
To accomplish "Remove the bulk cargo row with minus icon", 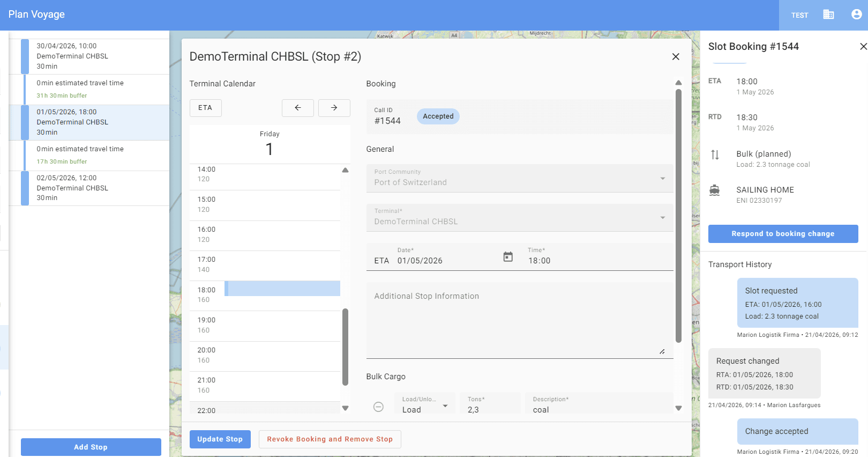I will tap(378, 407).
